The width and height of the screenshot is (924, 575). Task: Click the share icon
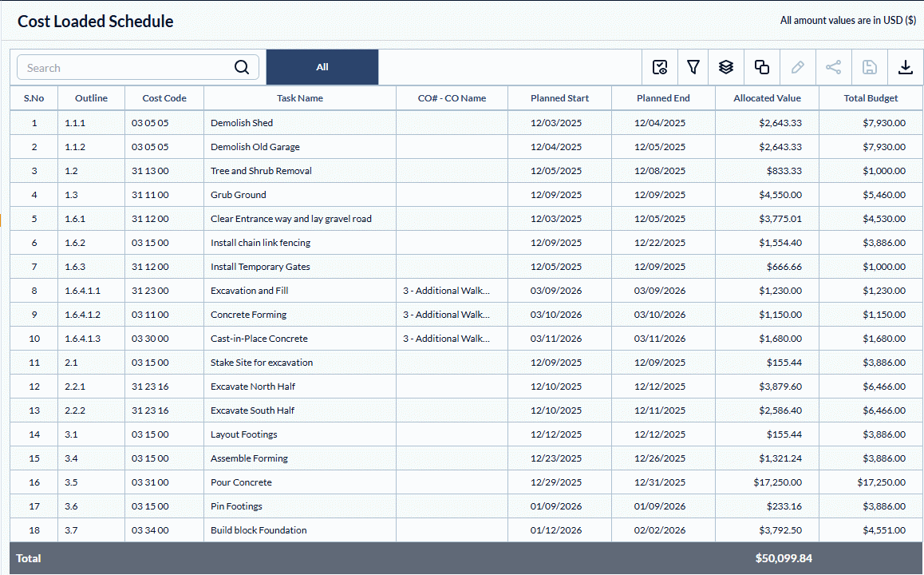(x=833, y=67)
